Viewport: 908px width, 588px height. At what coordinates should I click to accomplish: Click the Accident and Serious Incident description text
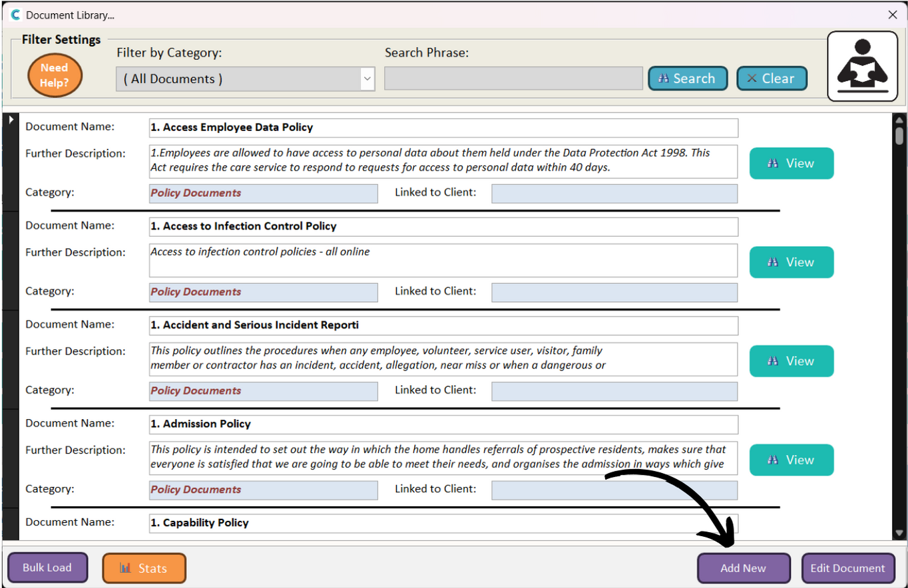[443, 359]
